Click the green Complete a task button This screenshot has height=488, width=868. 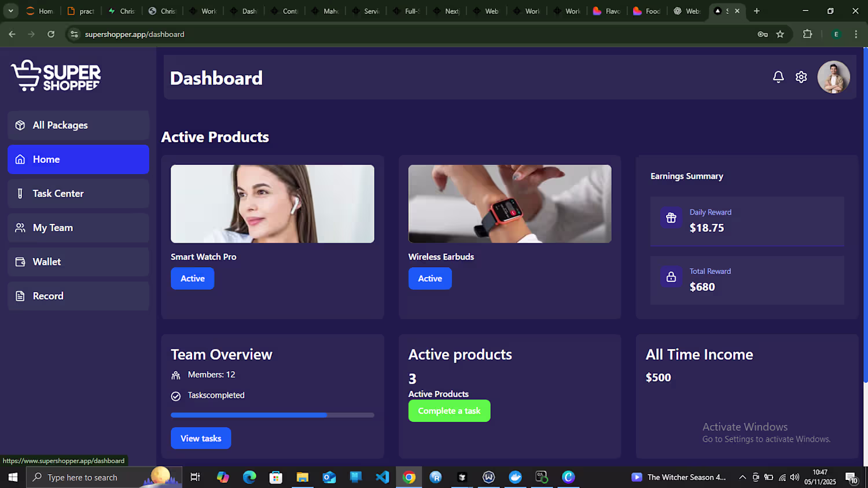coord(449,411)
